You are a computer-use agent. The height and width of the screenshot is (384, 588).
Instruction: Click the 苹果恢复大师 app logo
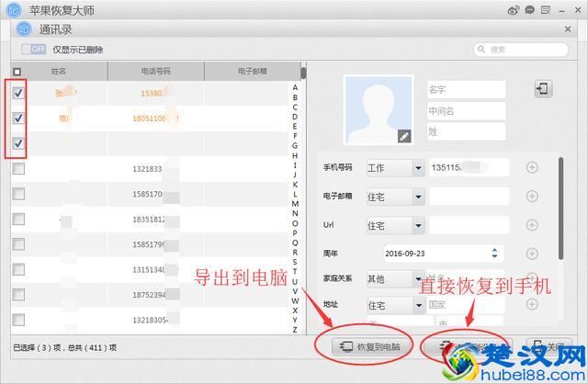tap(15, 10)
